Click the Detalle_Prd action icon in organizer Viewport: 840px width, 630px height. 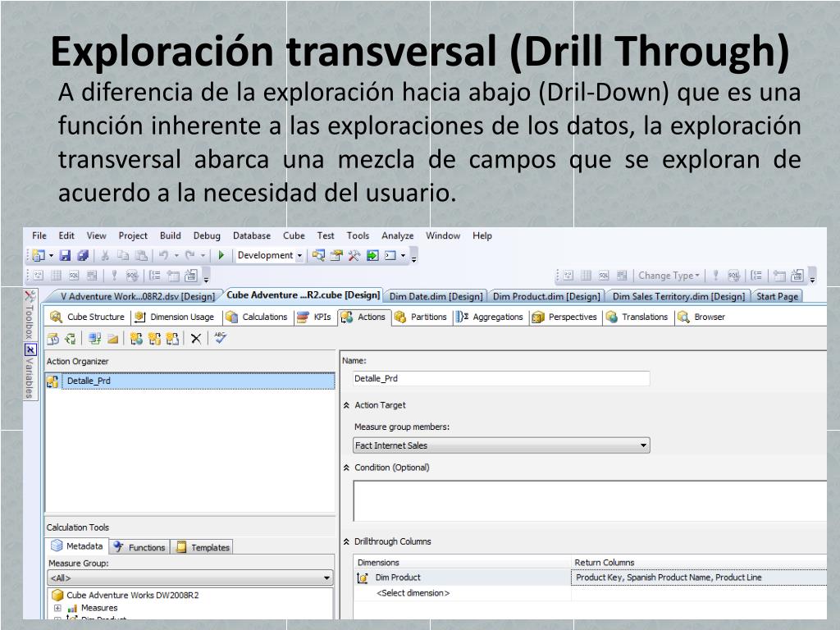[x=52, y=381]
